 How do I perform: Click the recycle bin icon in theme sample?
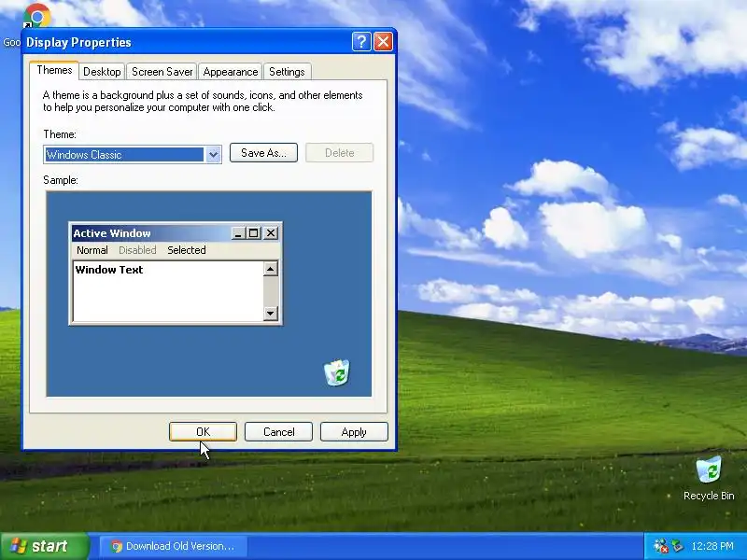(337, 372)
